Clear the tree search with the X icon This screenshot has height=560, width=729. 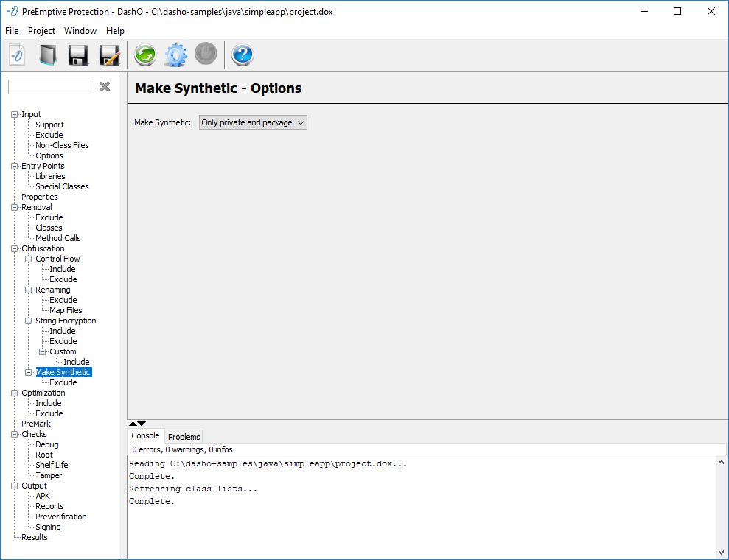point(105,87)
